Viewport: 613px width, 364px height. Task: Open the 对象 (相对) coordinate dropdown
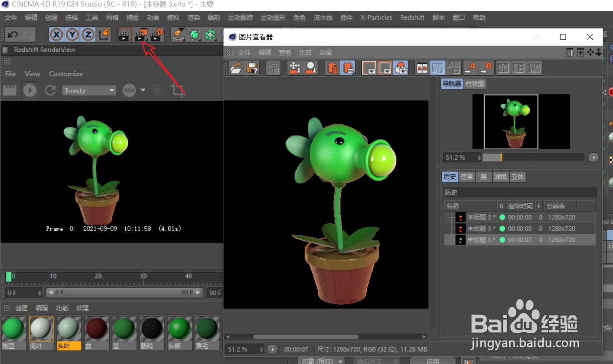[321, 361]
